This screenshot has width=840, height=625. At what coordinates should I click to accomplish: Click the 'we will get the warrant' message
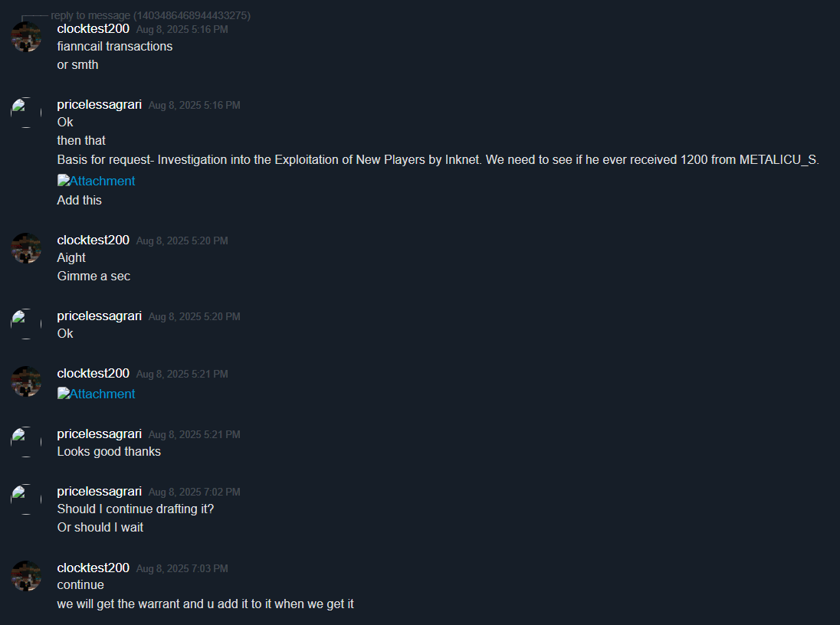click(x=205, y=604)
